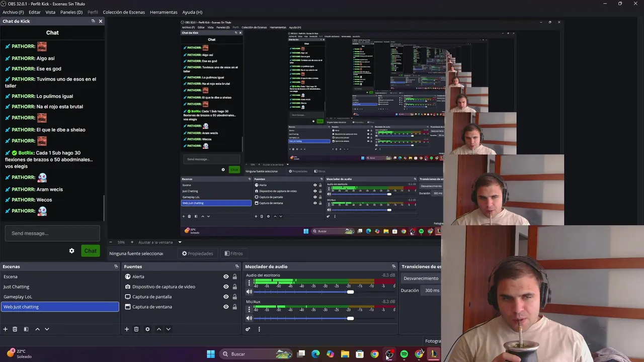Float the Fuentes panel
This screenshot has width=644, height=362.
(x=237, y=266)
